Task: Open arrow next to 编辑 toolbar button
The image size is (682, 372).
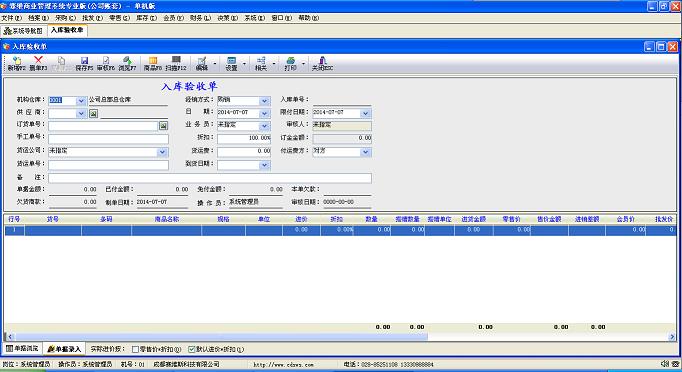Action: point(214,64)
